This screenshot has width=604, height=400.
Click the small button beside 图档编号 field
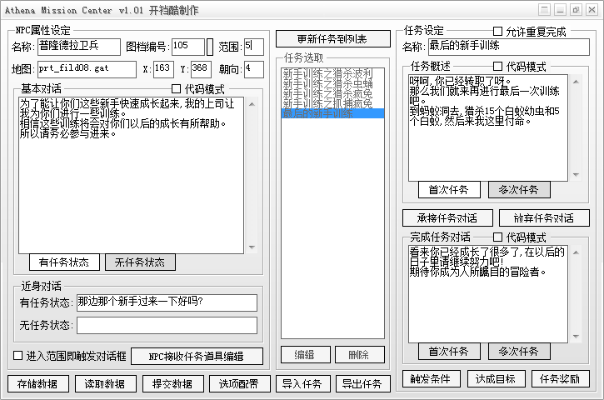[x=210, y=46]
